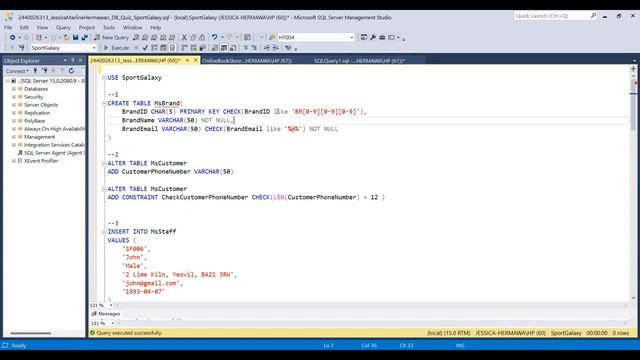The image size is (640, 360).
Task: Click the Cut scissors icon
Action: point(184,37)
